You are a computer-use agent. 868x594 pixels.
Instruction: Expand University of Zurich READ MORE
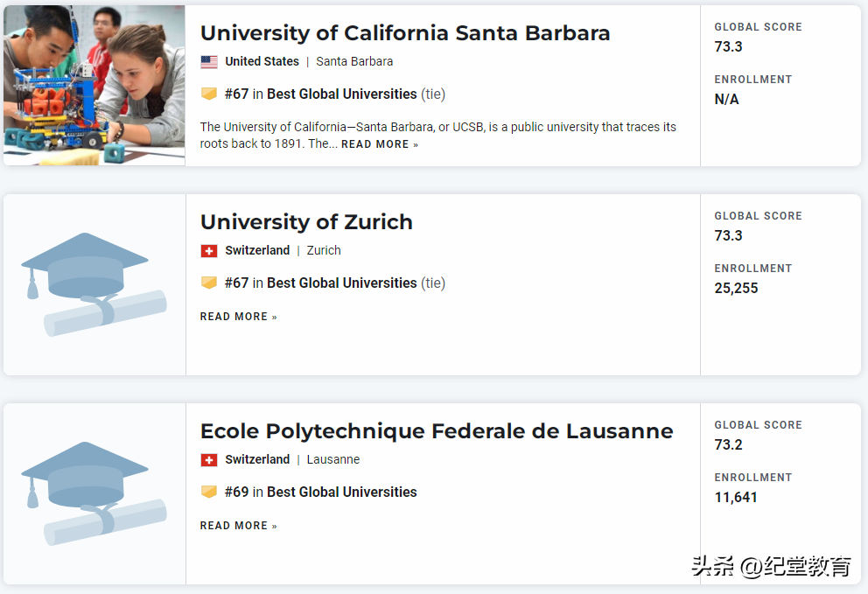pos(238,317)
